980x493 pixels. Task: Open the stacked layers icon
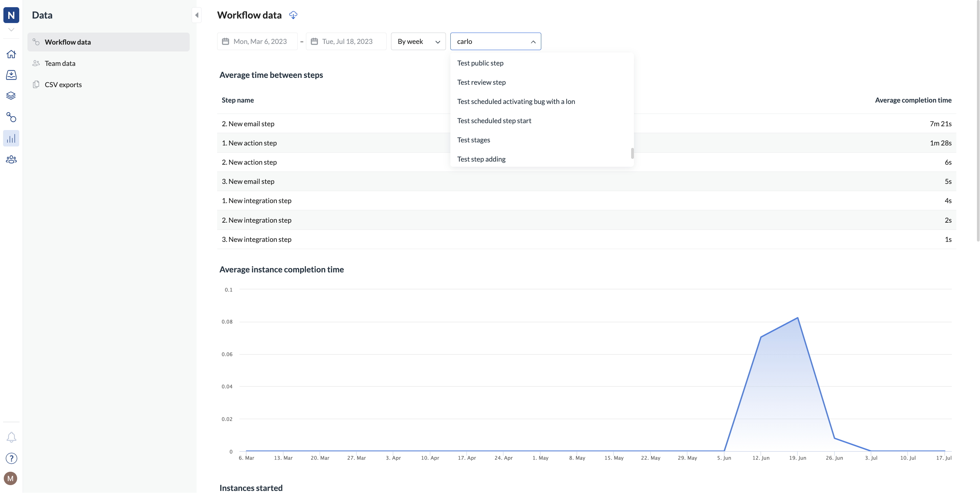click(x=11, y=96)
